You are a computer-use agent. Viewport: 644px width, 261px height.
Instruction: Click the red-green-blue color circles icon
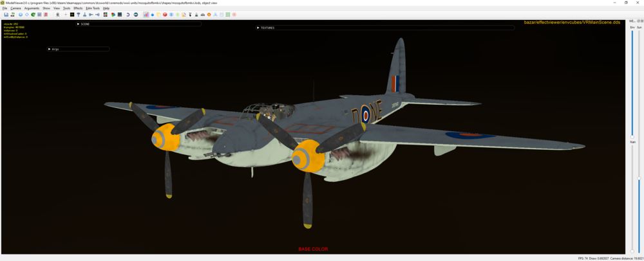tap(113, 14)
